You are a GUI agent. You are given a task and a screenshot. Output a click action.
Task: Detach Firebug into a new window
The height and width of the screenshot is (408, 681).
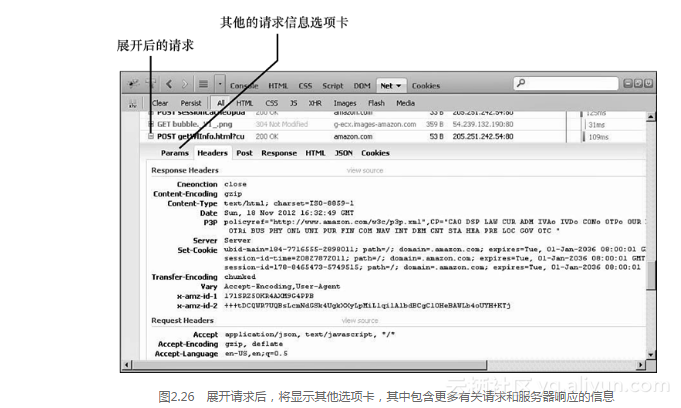(638, 83)
